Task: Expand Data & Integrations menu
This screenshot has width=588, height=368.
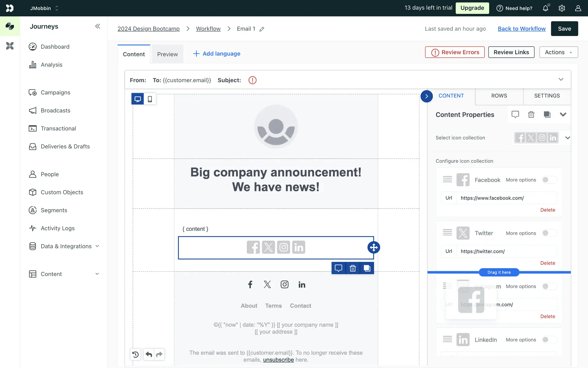Action: [66, 246]
